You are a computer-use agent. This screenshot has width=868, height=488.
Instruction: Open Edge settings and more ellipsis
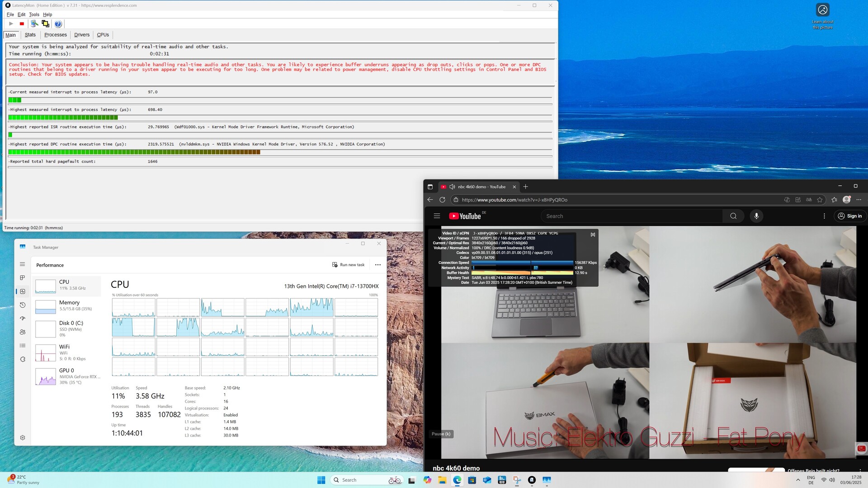coord(859,200)
